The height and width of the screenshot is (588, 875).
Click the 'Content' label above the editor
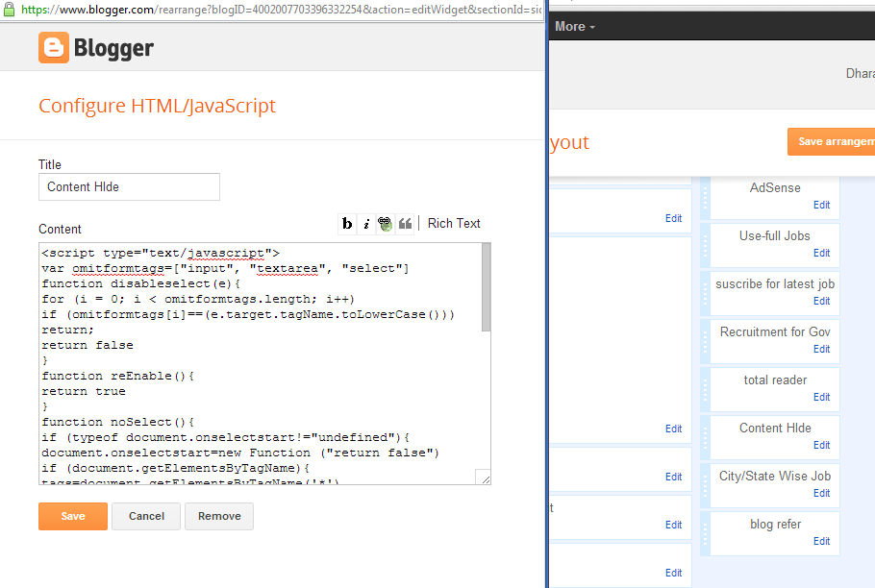pyautogui.click(x=60, y=229)
